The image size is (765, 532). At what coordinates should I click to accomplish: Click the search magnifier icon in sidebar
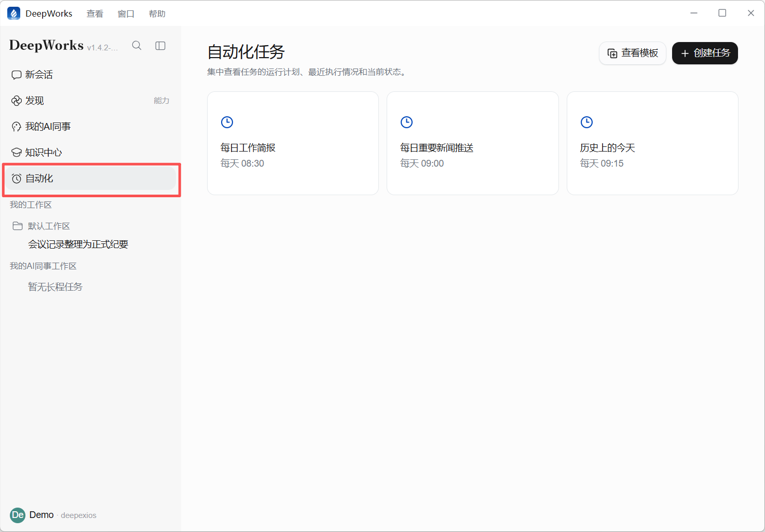point(136,46)
